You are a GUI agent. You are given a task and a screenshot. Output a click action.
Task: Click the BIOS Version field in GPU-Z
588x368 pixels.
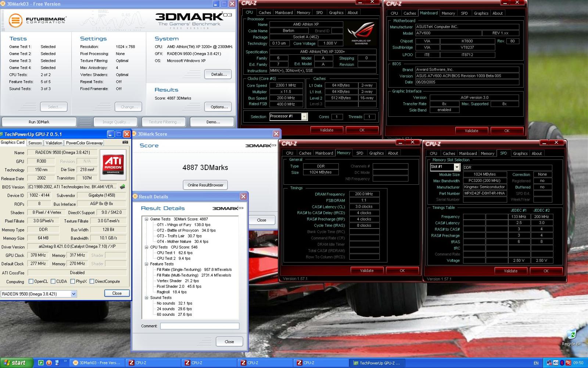point(72,187)
